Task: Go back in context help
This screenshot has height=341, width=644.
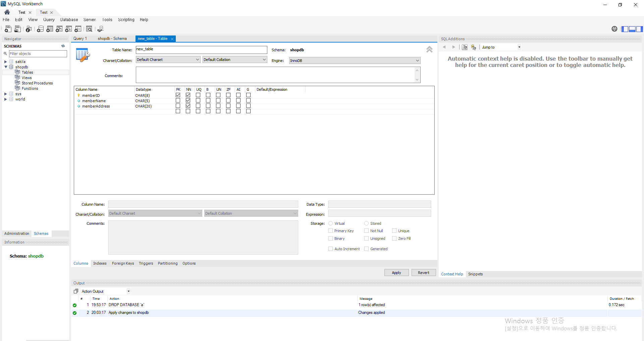Action: pos(444,47)
